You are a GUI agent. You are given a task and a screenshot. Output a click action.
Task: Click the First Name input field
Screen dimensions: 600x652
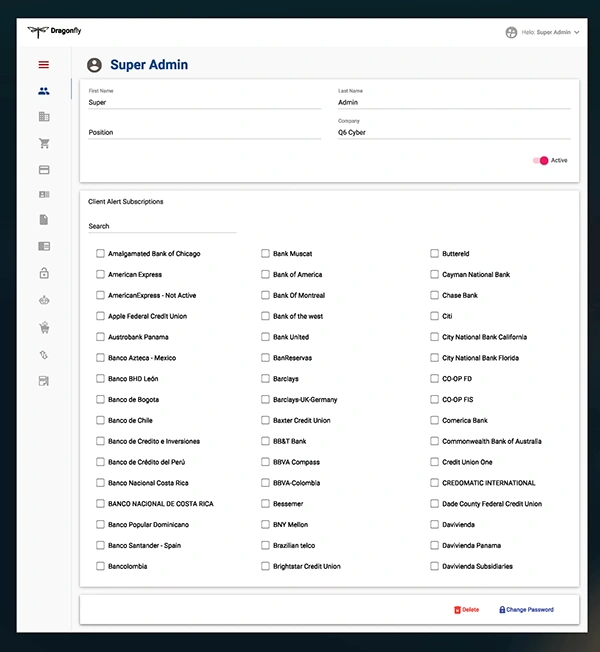coord(205,102)
